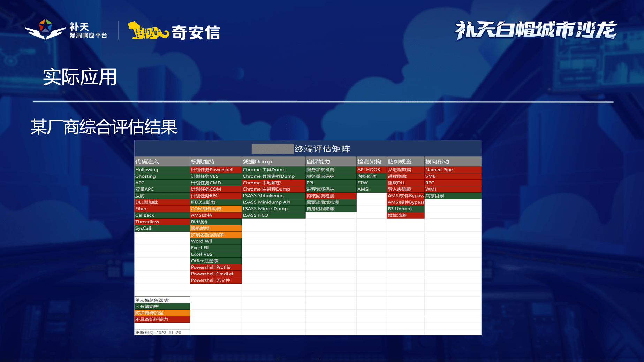
Task: Click the Hollowing cell
Action: point(162,170)
